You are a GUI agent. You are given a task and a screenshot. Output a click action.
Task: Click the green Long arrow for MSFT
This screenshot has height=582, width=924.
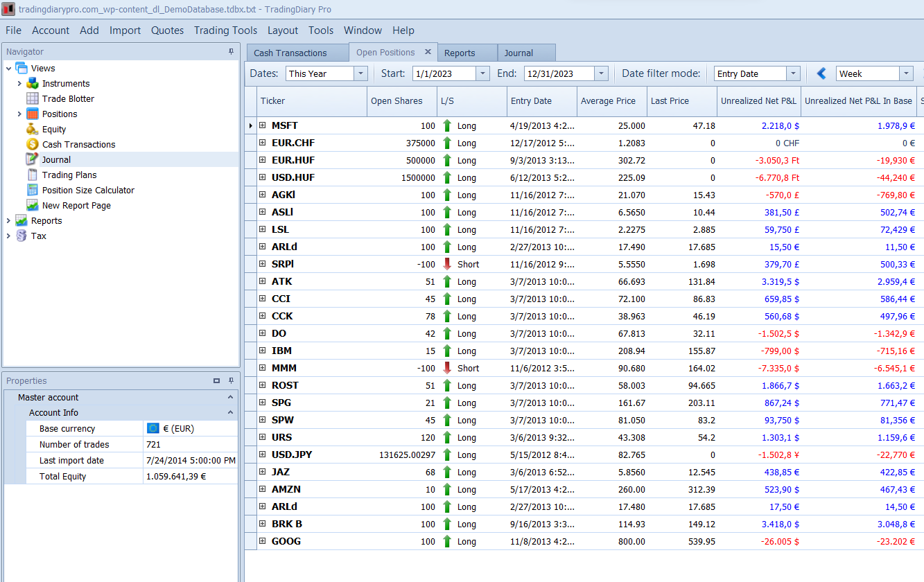(x=447, y=125)
